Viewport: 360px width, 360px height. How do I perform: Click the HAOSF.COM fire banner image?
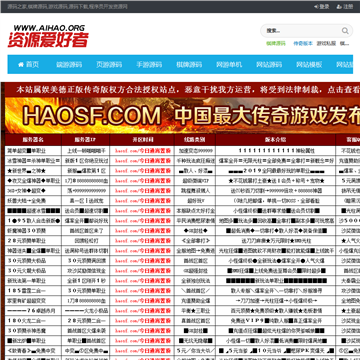pyautogui.click(x=182, y=115)
